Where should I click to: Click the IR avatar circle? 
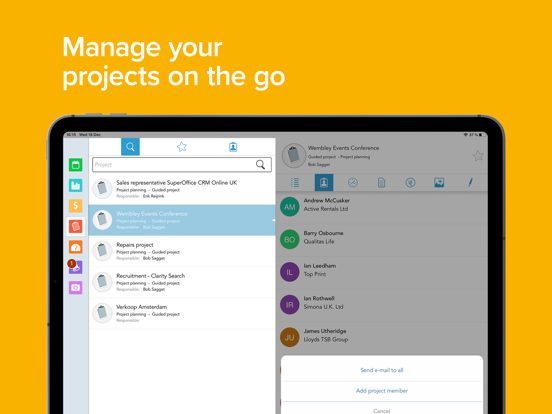pos(289,305)
